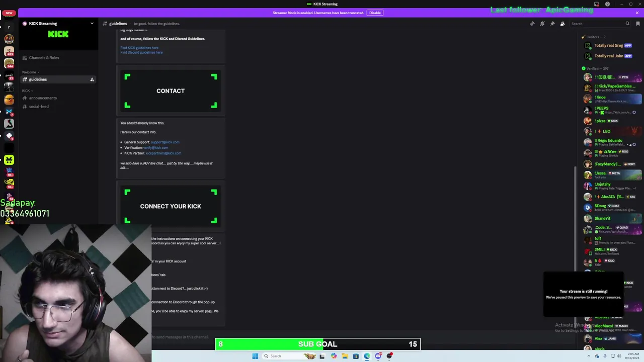Click the support@kick.com email link

[x=165, y=142]
